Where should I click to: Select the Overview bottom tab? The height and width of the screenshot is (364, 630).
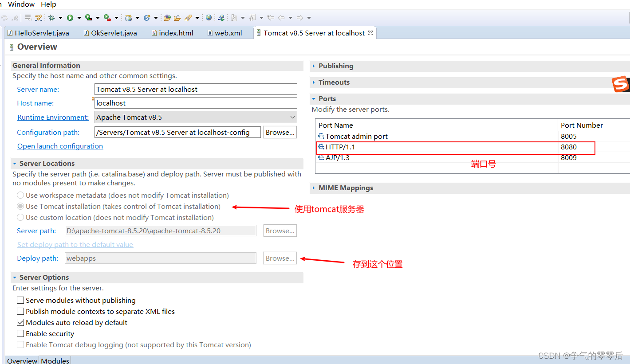(22, 360)
